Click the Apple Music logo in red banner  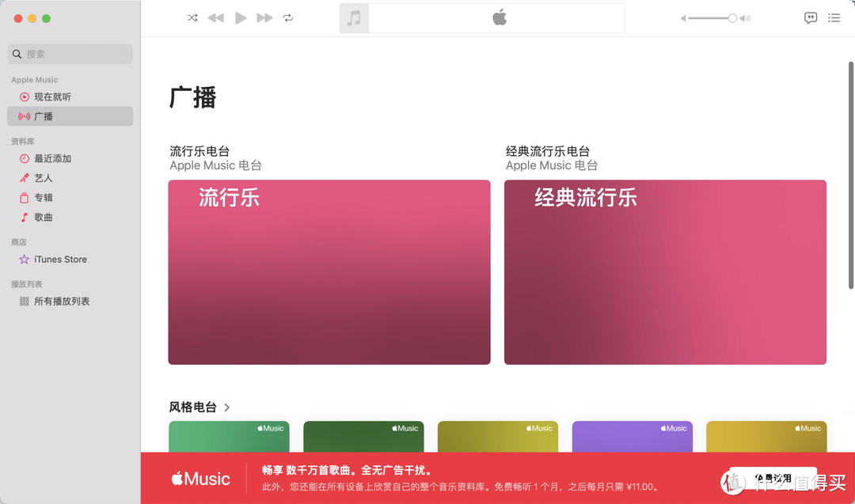tap(200, 479)
